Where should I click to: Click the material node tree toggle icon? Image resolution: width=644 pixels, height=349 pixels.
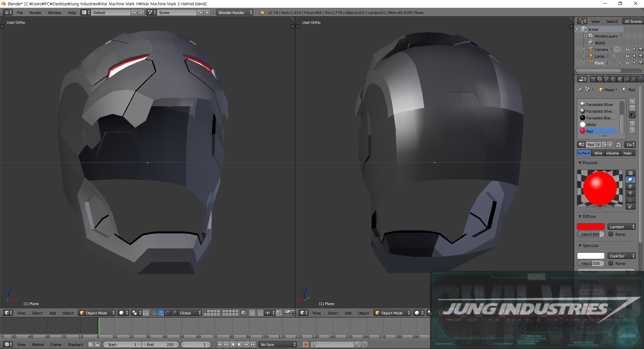619,144
